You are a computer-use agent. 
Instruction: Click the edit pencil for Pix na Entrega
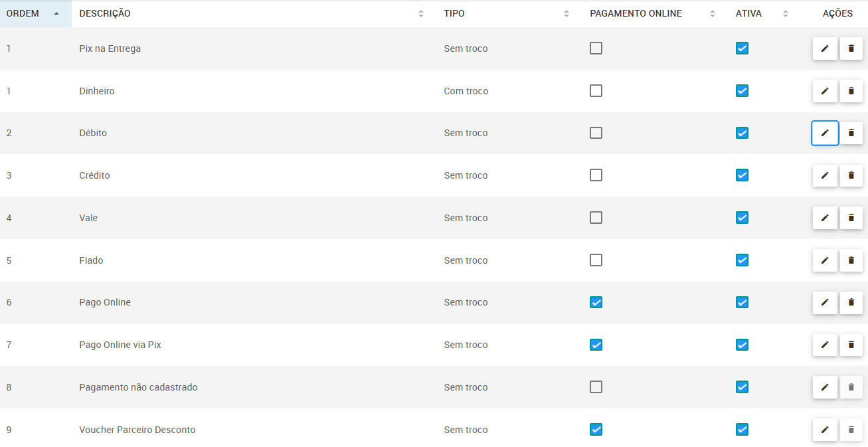point(825,48)
